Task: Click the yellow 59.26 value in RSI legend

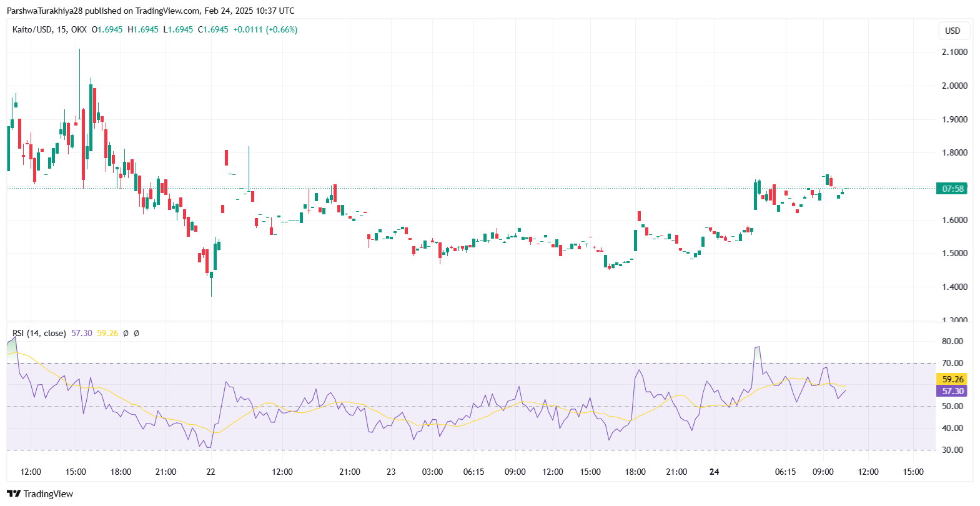Action: tap(107, 333)
